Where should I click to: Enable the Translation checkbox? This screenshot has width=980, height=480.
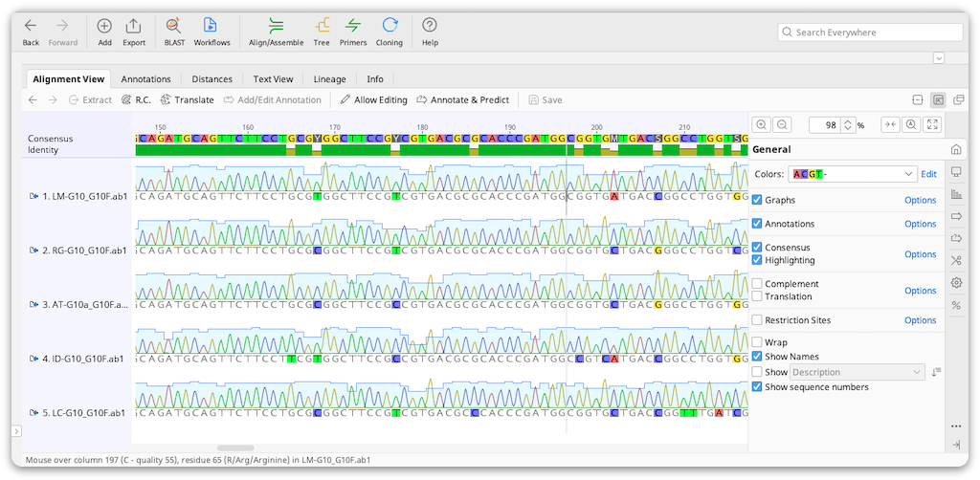coord(757,295)
